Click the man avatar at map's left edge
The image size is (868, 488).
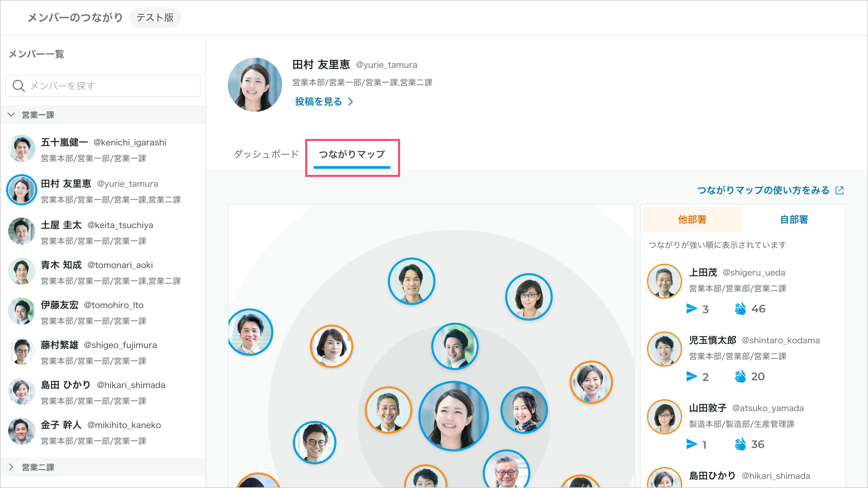click(250, 332)
